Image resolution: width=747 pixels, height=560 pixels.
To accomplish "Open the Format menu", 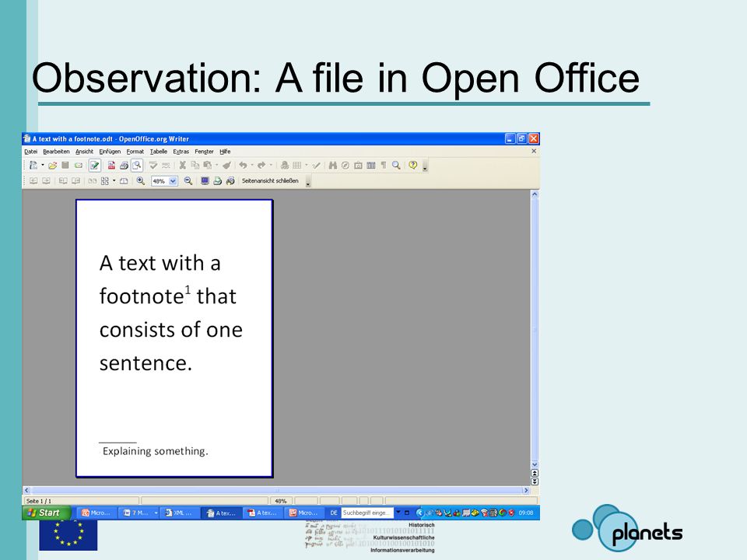I will [x=135, y=152].
